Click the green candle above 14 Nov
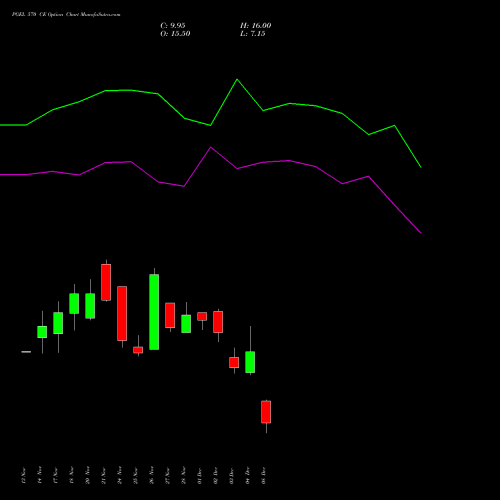This screenshot has height=500, width=500. pyautogui.click(x=42, y=332)
